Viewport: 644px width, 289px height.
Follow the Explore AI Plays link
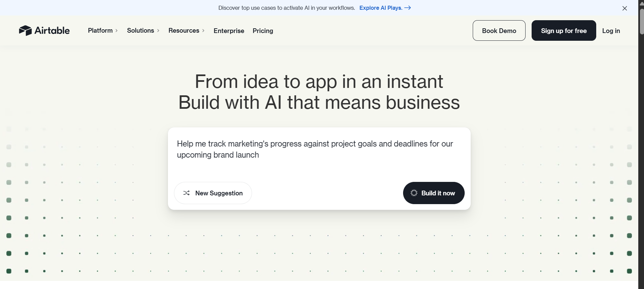pos(380,8)
